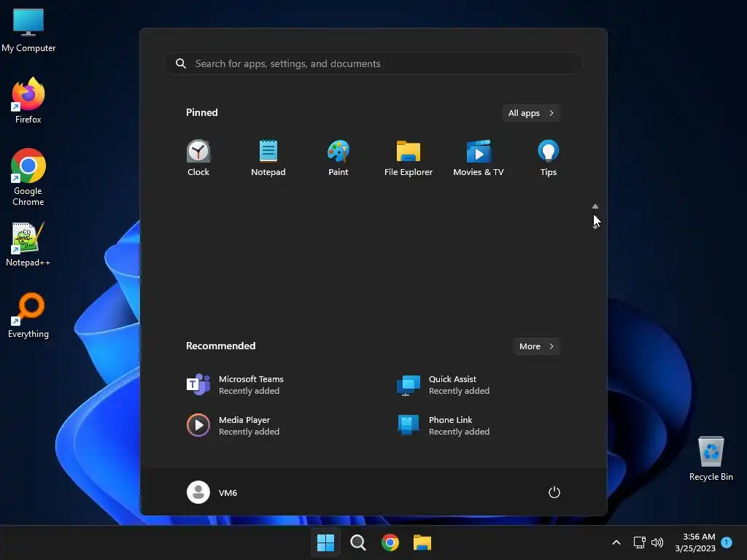Click the pinned apps page-up arrow

point(595,206)
